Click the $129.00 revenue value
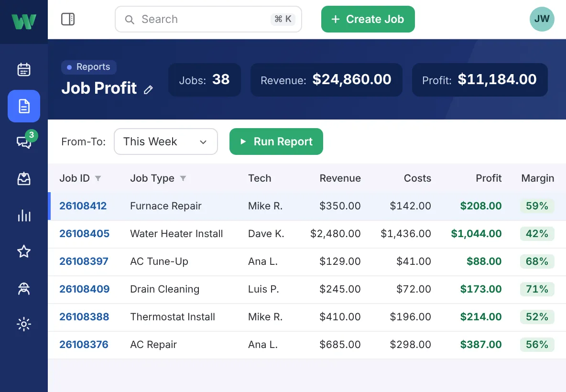The height and width of the screenshot is (392, 566). [x=340, y=261]
